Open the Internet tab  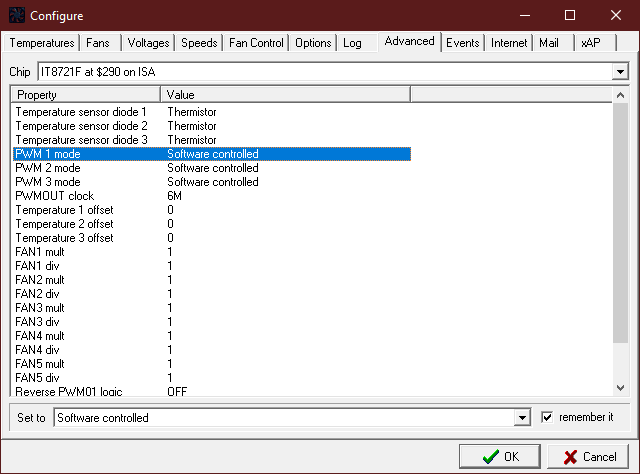point(509,43)
